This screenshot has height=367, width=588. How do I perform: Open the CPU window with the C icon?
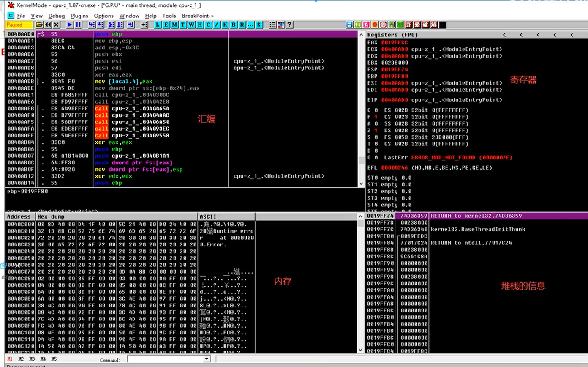(x=209, y=25)
